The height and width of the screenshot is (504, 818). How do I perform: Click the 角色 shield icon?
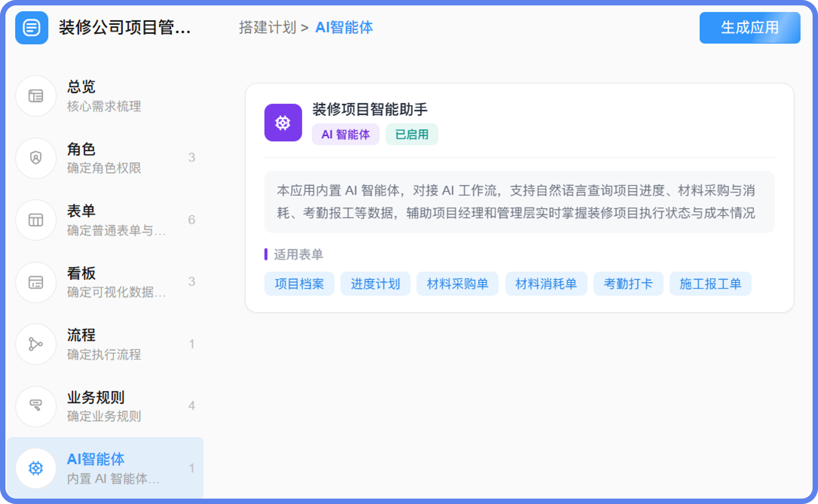point(36,158)
